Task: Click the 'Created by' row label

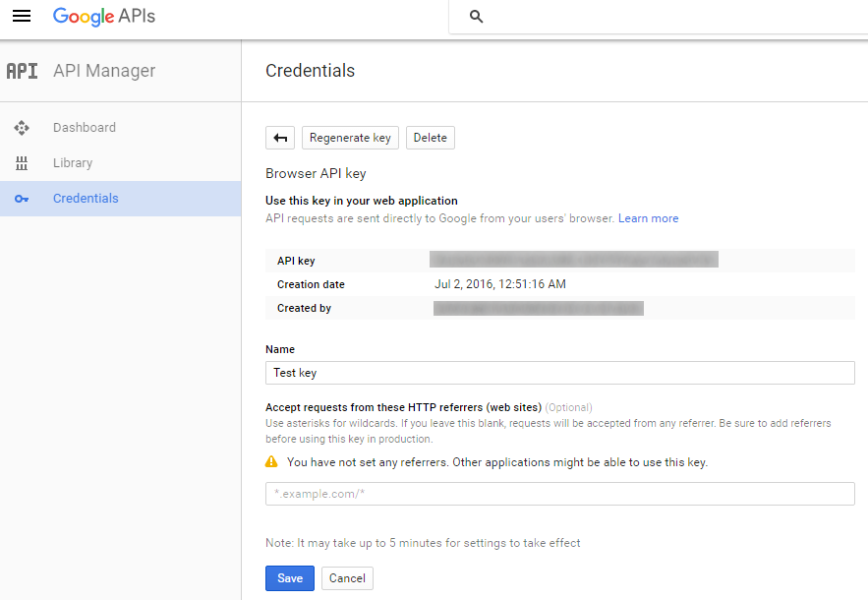Action: 305,309
